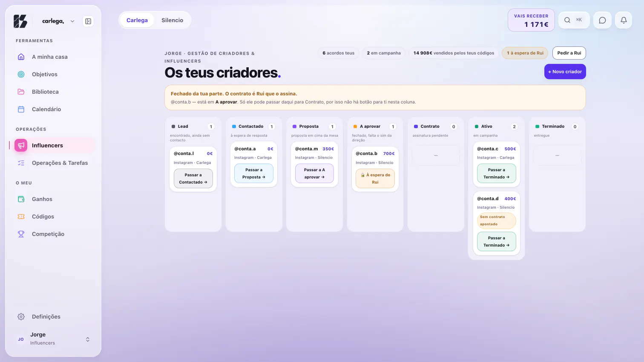
Task: Open the Vais receber 1 171€ widget
Action: click(531, 20)
